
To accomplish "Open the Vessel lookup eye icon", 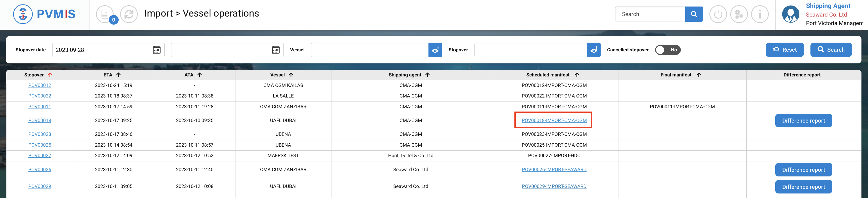I will click(x=435, y=50).
